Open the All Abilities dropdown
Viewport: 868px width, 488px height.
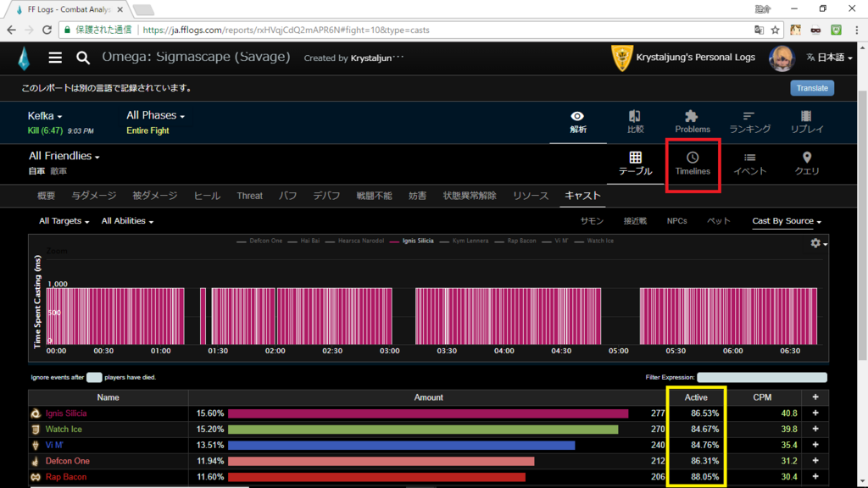click(x=127, y=221)
